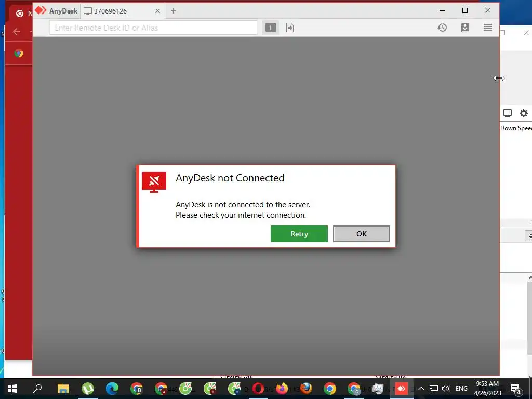The height and width of the screenshot is (399, 532).
Task: Click the back arrow in red browser window
Action: click(x=17, y=32)
